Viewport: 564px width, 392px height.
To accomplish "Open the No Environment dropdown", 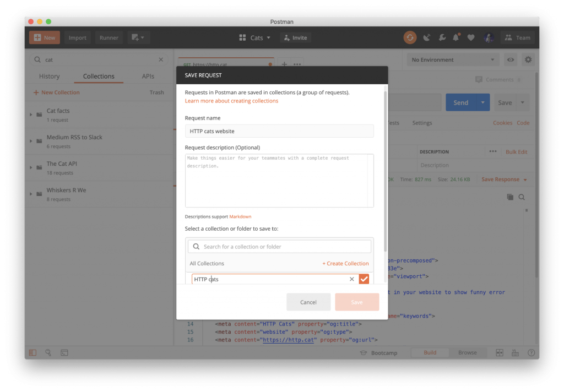I will point(453,59).
